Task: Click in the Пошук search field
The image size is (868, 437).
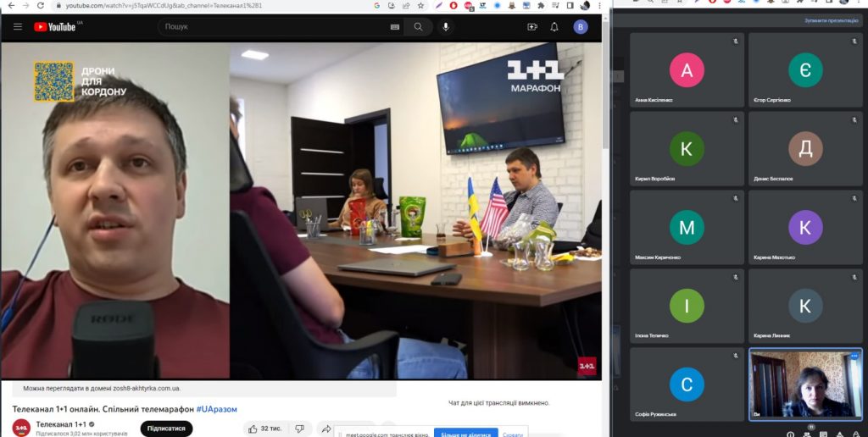Action: 271,27
